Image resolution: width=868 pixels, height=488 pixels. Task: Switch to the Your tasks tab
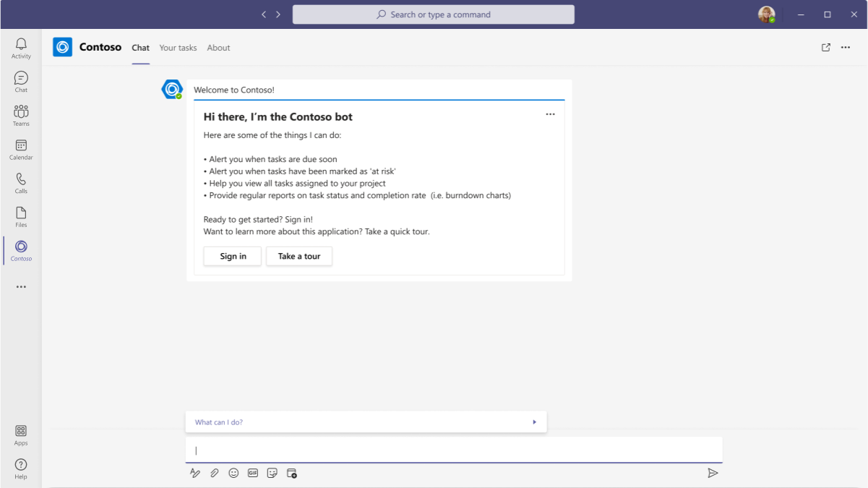(x=178, y=48)
